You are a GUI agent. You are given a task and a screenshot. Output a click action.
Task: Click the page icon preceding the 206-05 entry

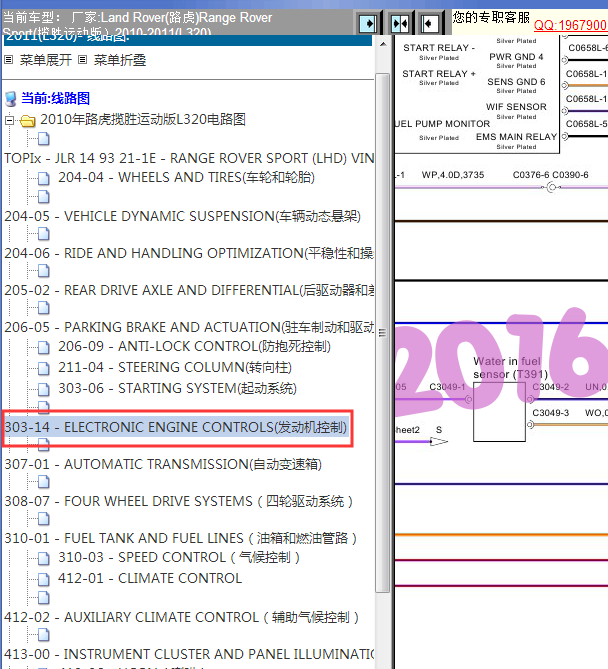coord(44,308)
